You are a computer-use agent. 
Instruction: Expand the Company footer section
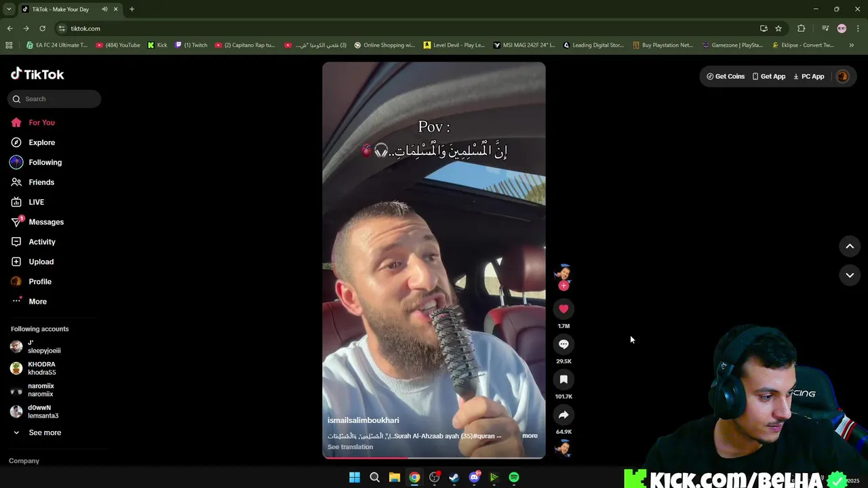coord(24,461)
